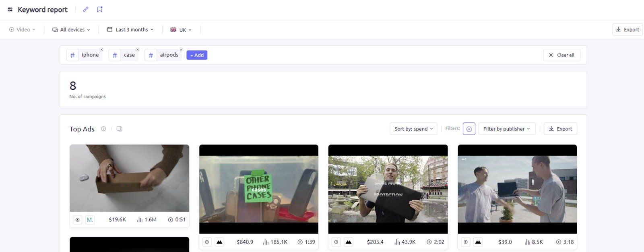Open the Other Phone Cases ad thumbnail

coord(259,189)
